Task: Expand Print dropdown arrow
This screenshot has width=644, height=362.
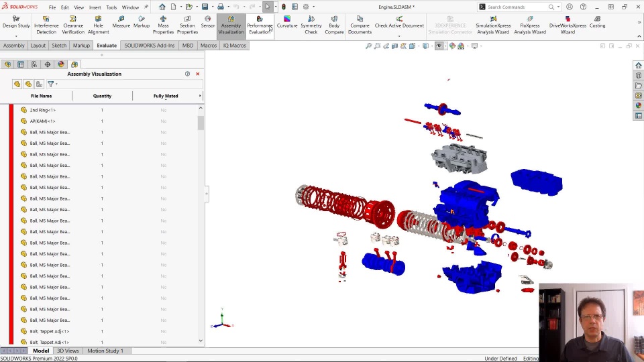Action: pos(228,7)
